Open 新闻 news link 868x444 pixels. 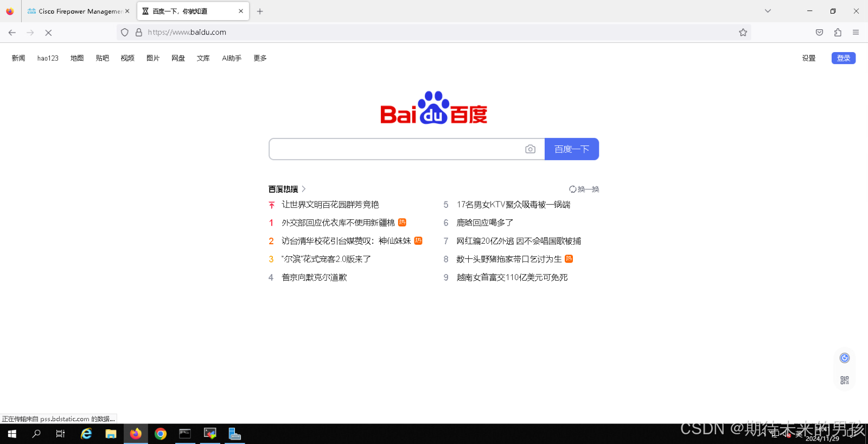[x=18, y=58]
